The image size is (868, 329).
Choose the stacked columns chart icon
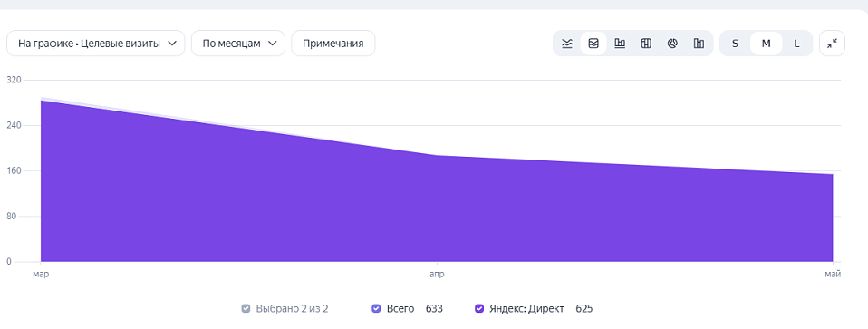pos(646,44)
